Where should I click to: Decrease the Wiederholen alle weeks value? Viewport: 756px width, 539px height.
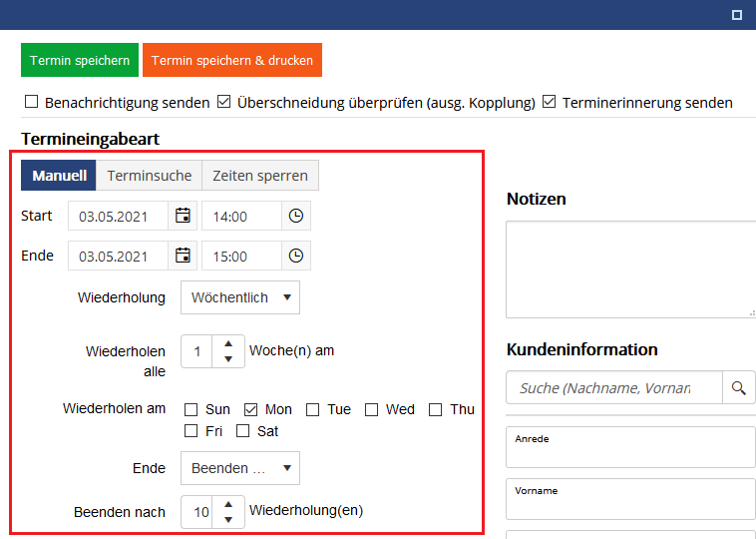(228, 359)
